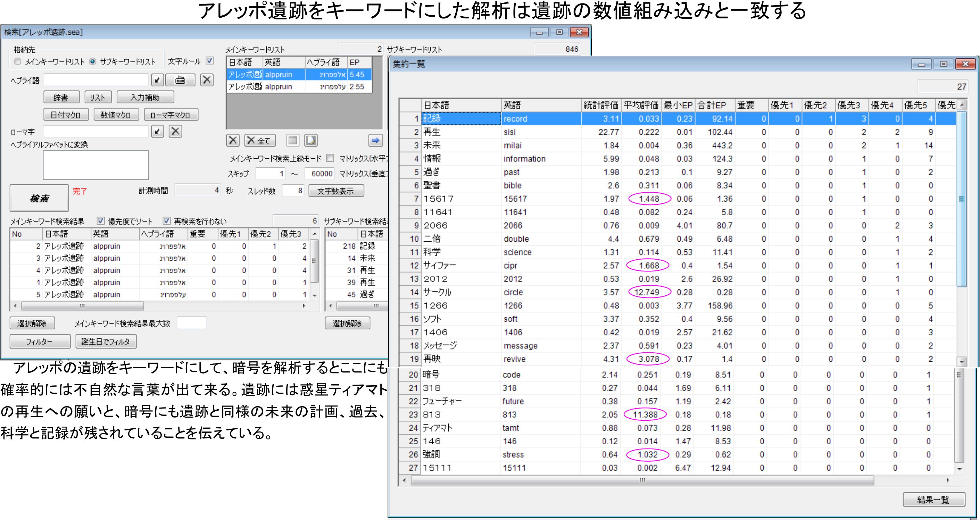
Task: Click the スレッド数 input field
Action: tap(293, 191)
